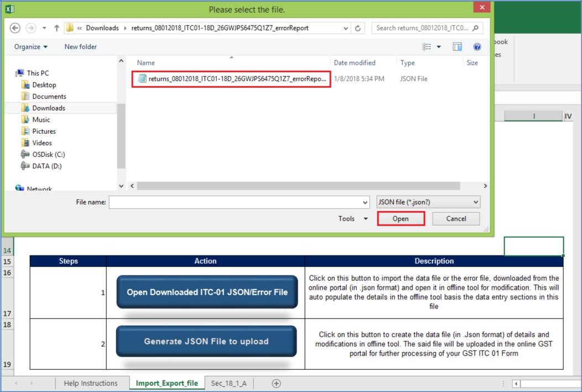
Task: Navigate back using the back arrow
Action: pos(15,28)
